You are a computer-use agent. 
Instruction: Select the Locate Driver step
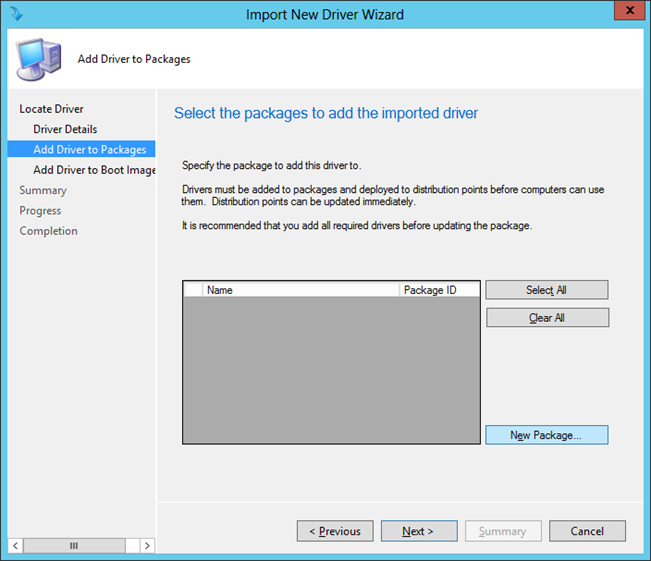coord(51,109)
